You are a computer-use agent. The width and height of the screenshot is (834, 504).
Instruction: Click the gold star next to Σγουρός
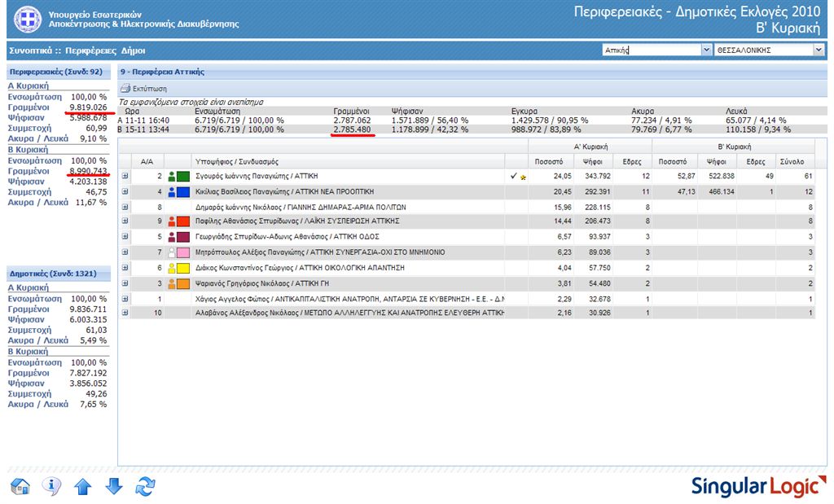point(523,177)
